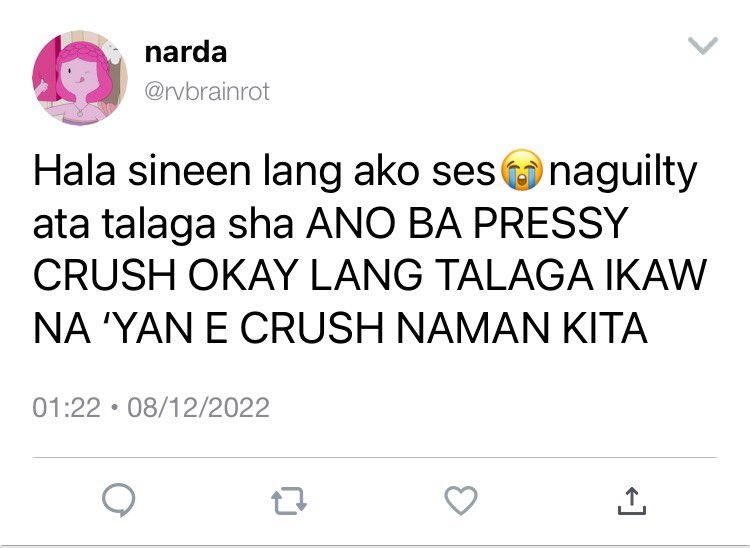
Task: Tap the line ending "CRUSH NAMAN KITA"
Action: click(x=340, y=328)
